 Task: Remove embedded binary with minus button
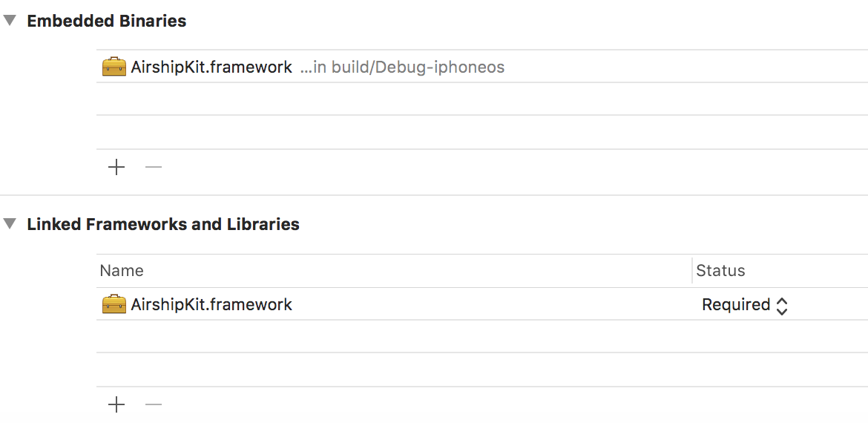154,167
